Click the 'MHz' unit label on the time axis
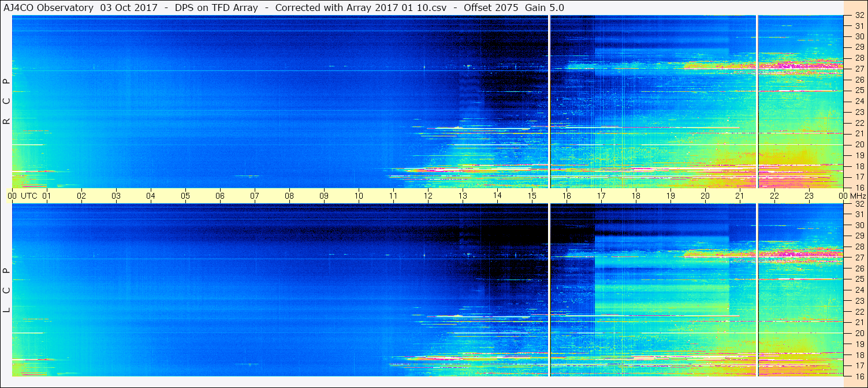Viewport: 868px width, 388px height. click(857, 196)
